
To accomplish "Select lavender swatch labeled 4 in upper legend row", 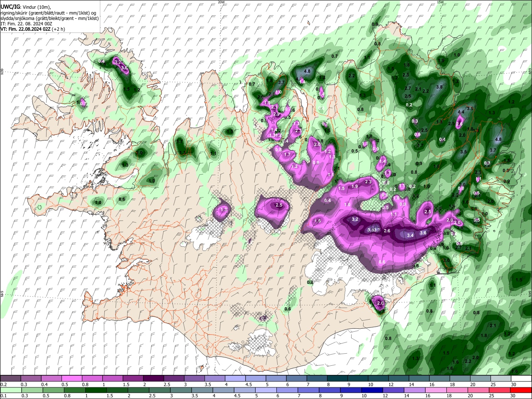I will [x=235, y=378].
